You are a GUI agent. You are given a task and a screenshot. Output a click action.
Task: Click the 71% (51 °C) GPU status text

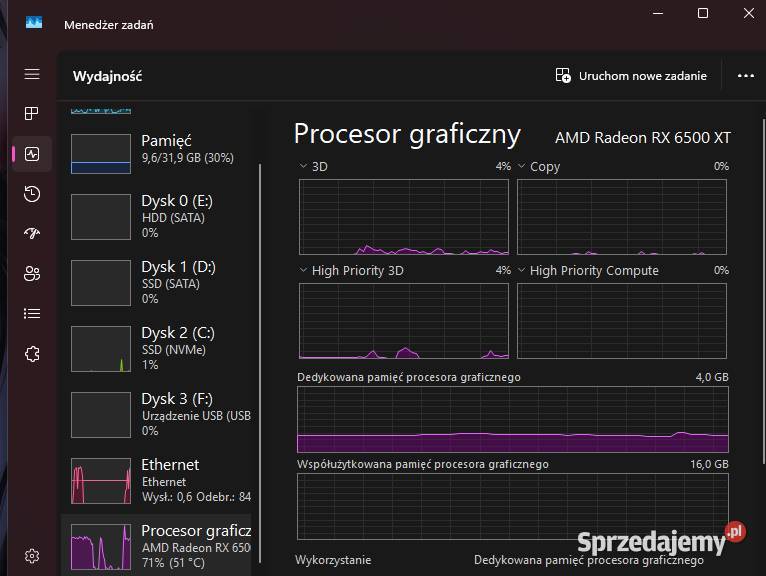click(173, 563)
